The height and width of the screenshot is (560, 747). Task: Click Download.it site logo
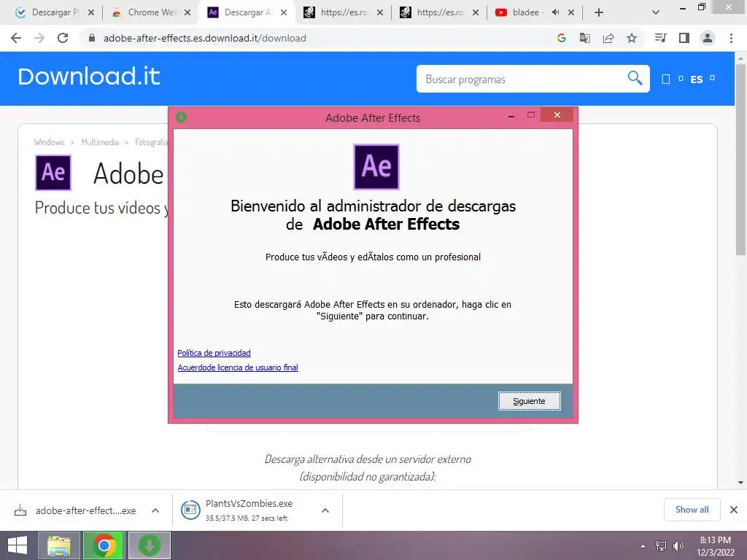(x=88, y=77)
